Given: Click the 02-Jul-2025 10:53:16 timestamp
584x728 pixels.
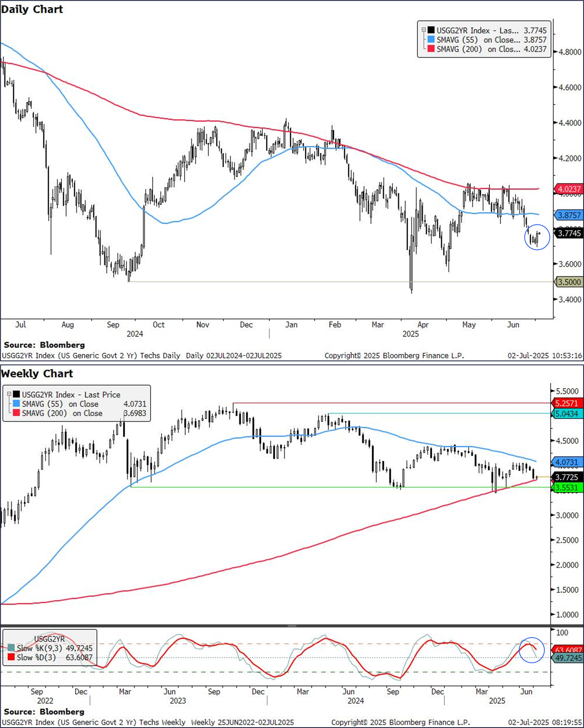Looking at the screenshot, I should coord(545,355).
